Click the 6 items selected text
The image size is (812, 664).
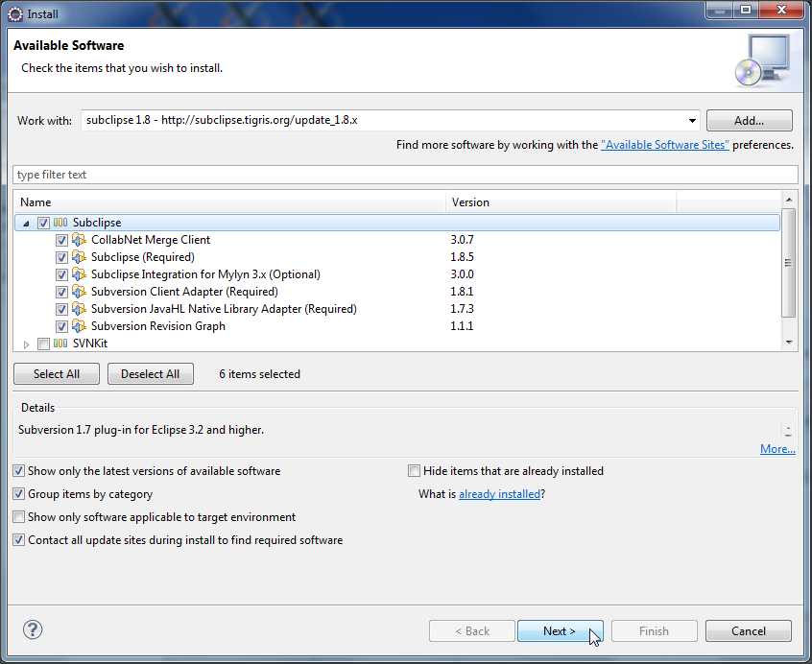pyautogui.click(x=259, y=373)
